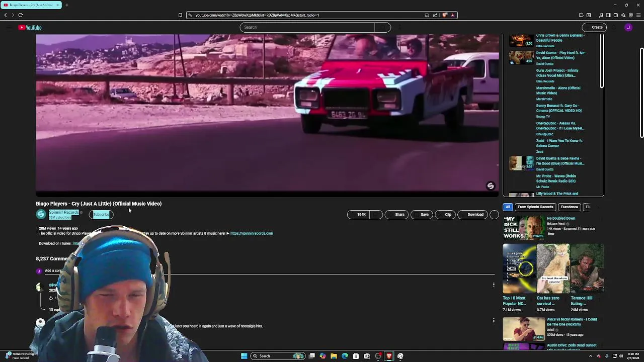
Task: Click the Brave Shields lion icon
Action: 445,15
